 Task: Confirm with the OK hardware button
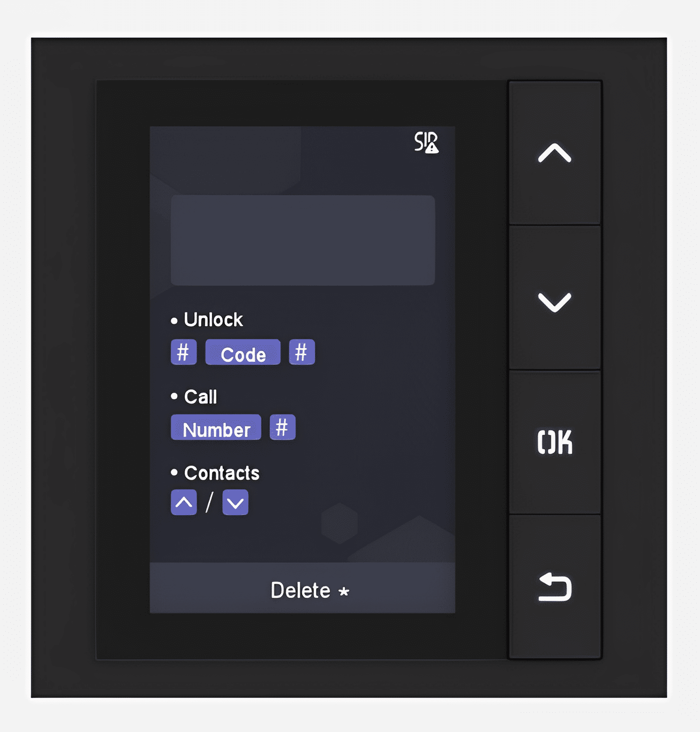click(x=555, y=442)
